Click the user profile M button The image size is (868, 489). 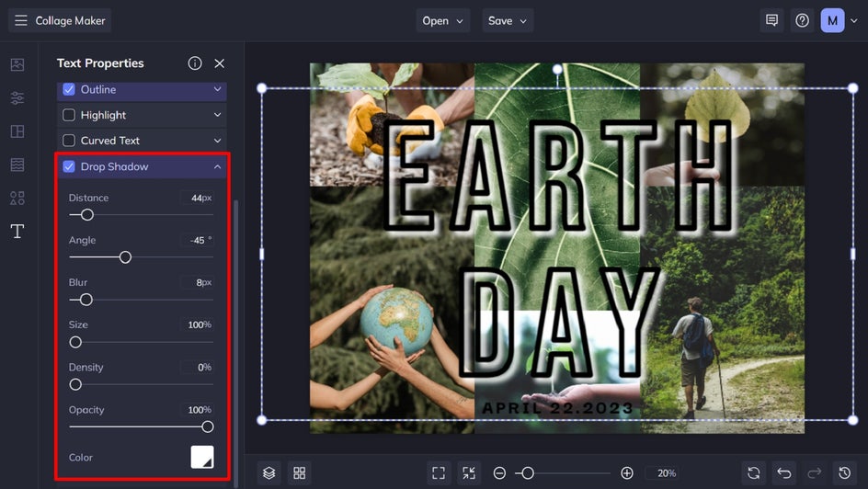(832, 20)
